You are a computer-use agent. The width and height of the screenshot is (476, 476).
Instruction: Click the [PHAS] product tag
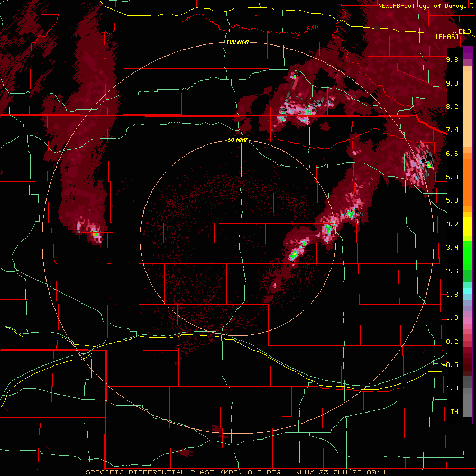[x=447, y=36]
